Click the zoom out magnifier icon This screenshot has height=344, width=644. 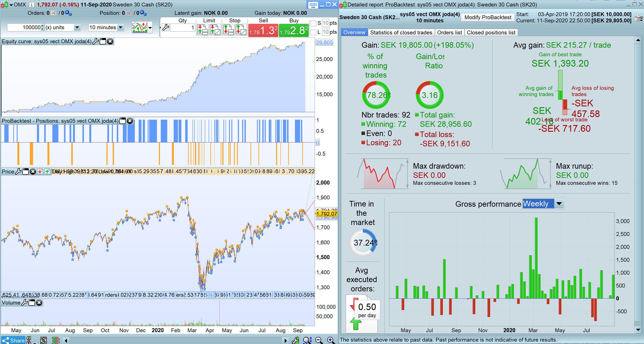[319, 340]
